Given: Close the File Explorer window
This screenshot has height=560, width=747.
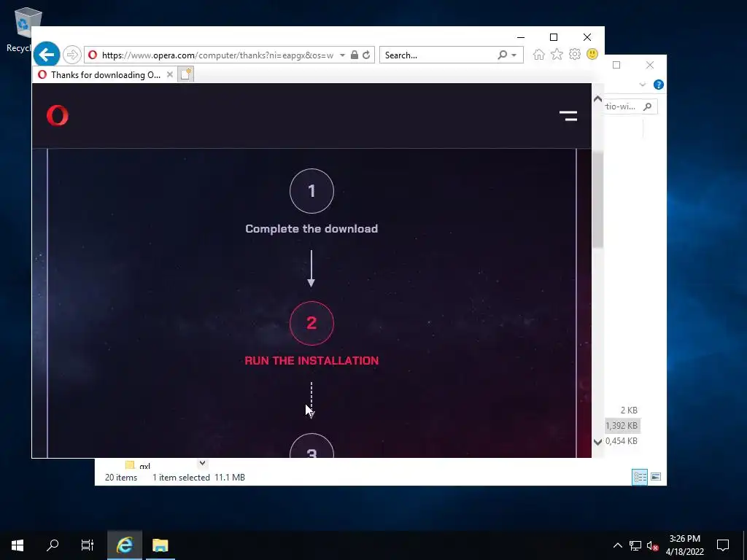Looking at the screenshot, I should (x=650, y=65).
